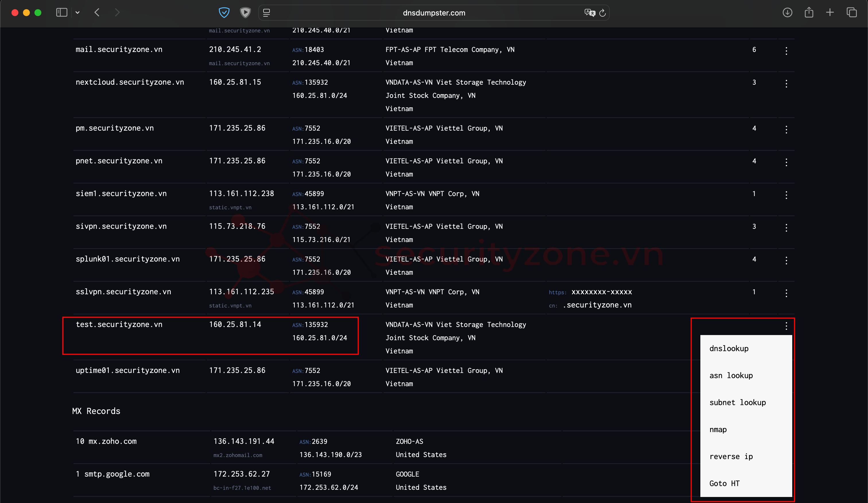This screenshot has height=503, width=868.
Task: Select the sivpn.securityzone.vn hostname
Action: coord(121,226)
